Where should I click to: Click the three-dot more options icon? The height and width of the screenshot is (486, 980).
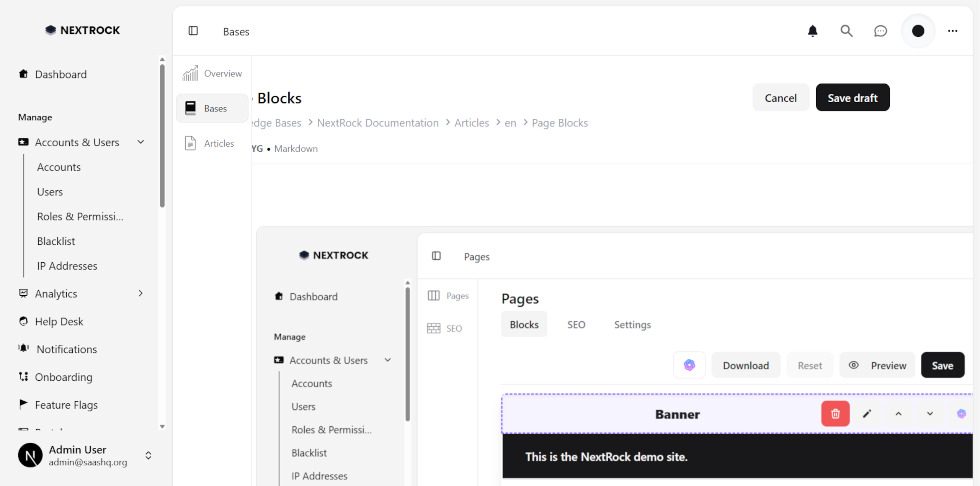tap(952, 31)
